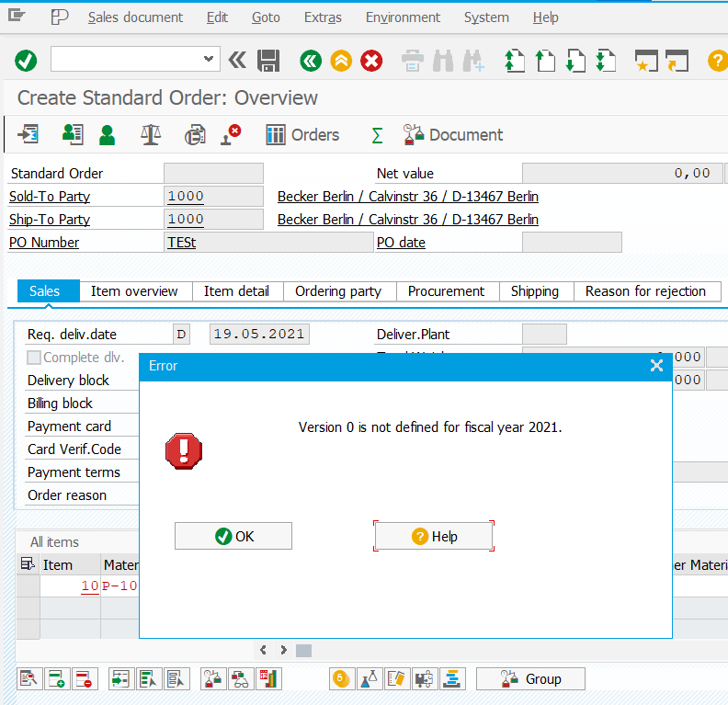Viewport: 728px width, 705px height.
Task: Click the green Back icon
Action: [x=311, y=61]
